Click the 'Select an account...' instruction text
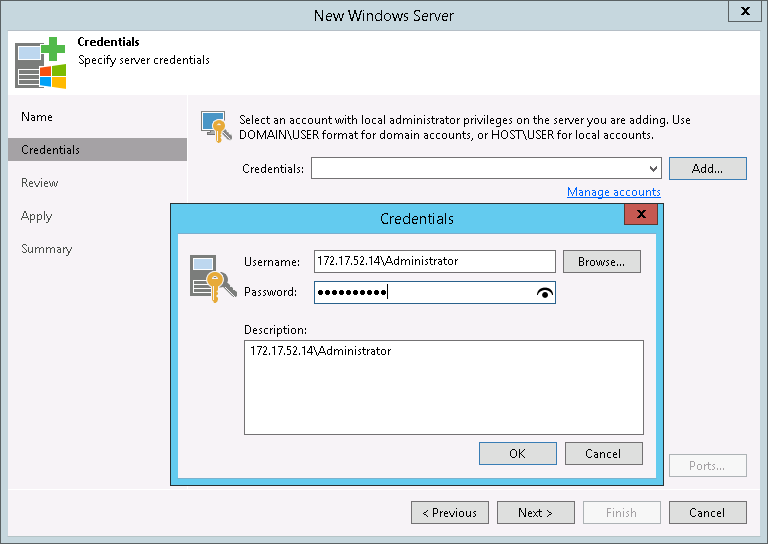Viewport: 768px width, 544px height. (x=464, y=127)
